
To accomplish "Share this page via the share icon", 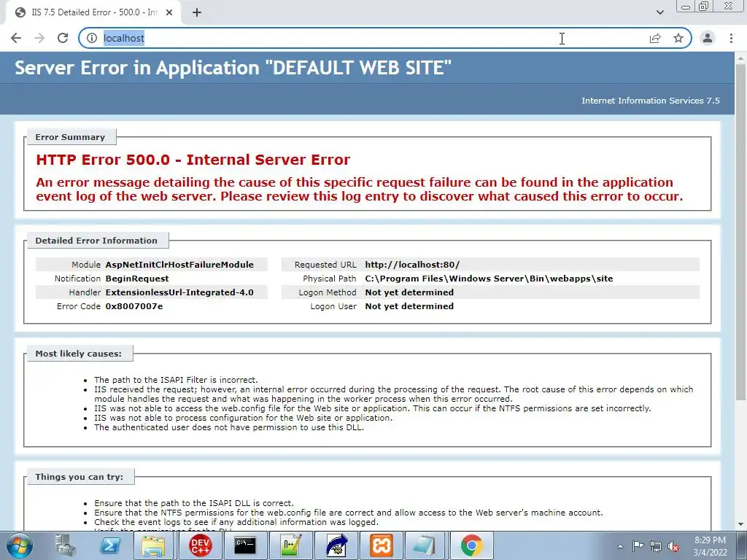I will (655, 38).
